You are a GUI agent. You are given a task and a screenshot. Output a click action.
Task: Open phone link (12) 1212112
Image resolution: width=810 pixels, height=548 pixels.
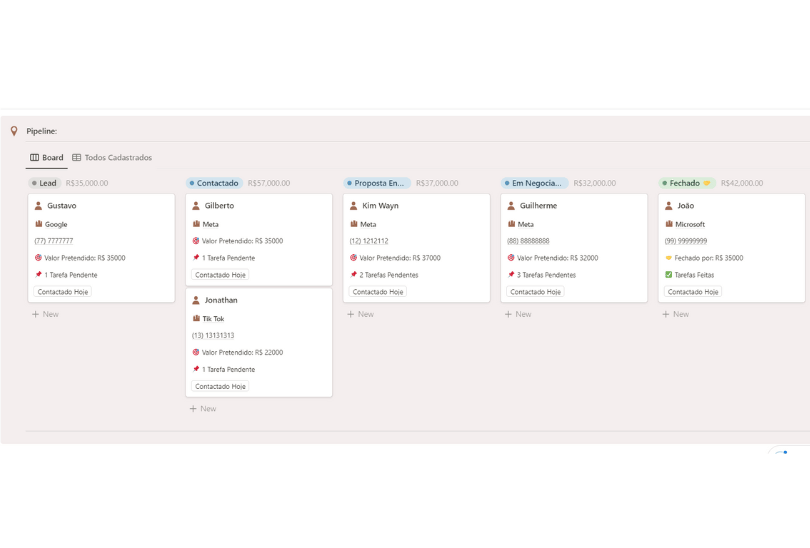tap(369, 241)
